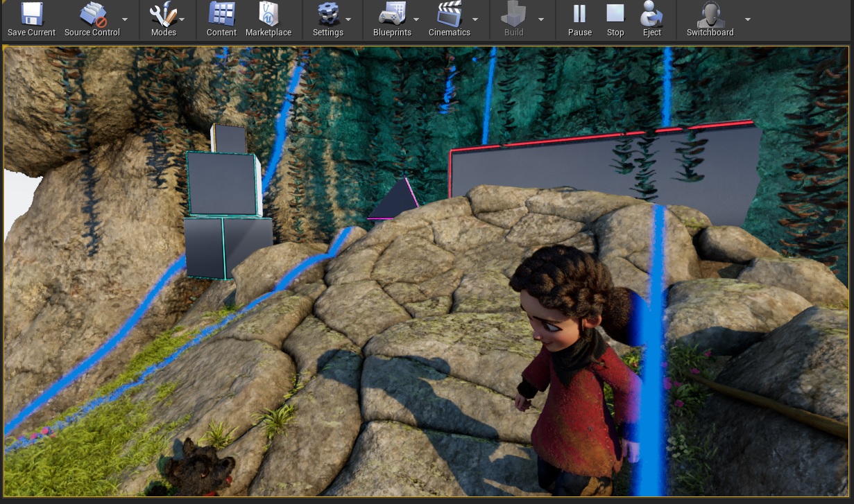This screenshot has width=854, height=504.
Task: Open the Modes tools icon
Action: tap(163, 15)
